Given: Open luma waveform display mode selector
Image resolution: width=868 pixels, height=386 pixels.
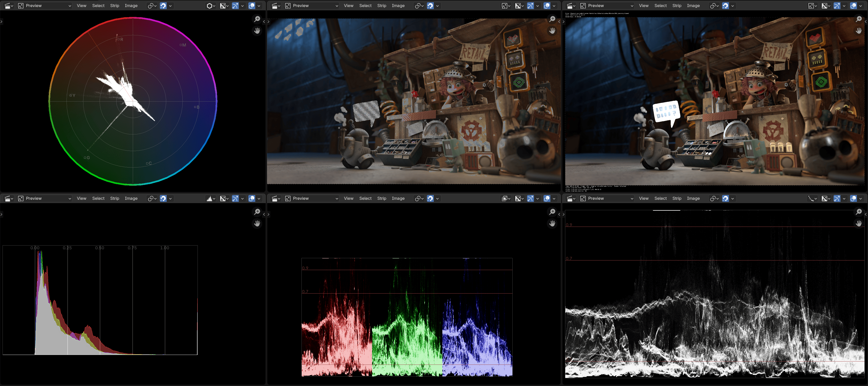Looking at the screenshot, I should click(x=812, y=199).
